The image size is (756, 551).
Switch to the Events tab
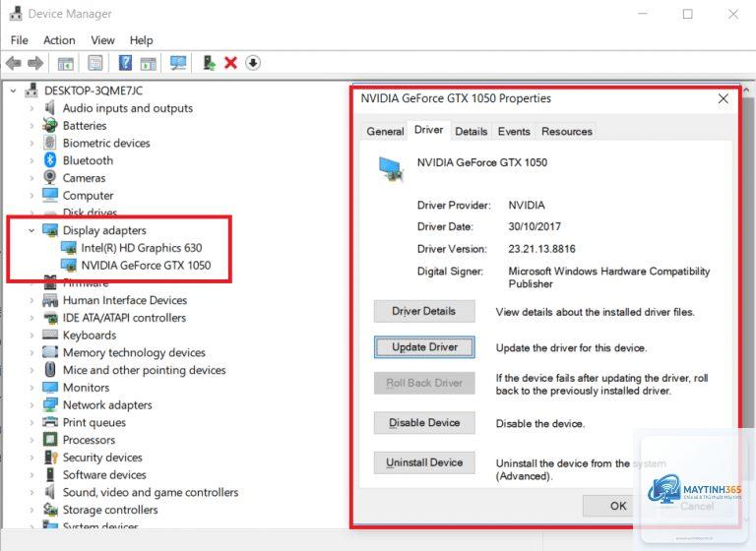click(514, 131)
